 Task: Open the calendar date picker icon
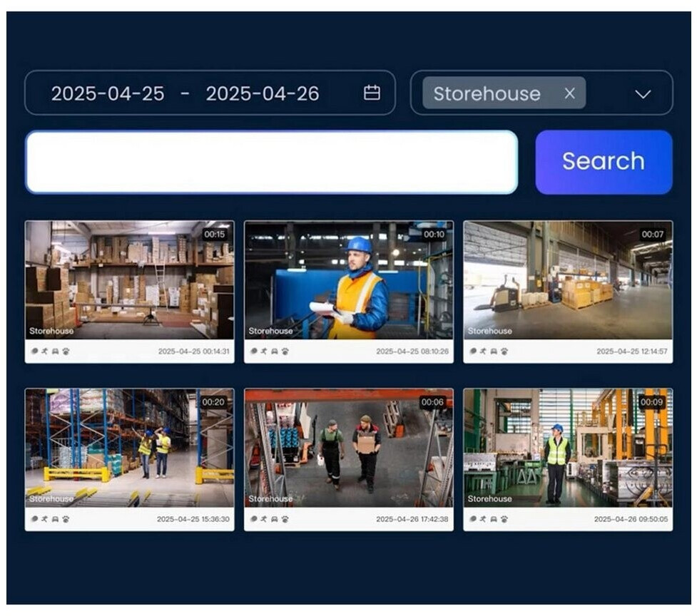(372, 93)
